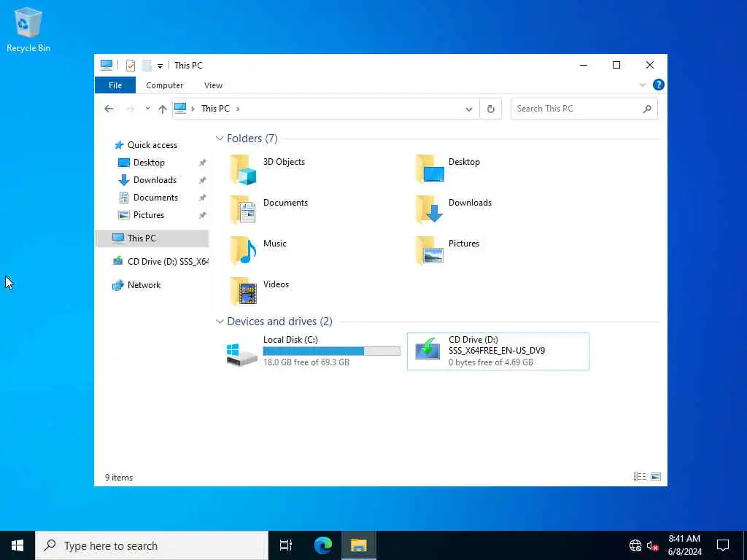Click the 3D Objects folder label
Viewport: 747px width, 560px height.
pyautogui.click(x=284, y=162)
